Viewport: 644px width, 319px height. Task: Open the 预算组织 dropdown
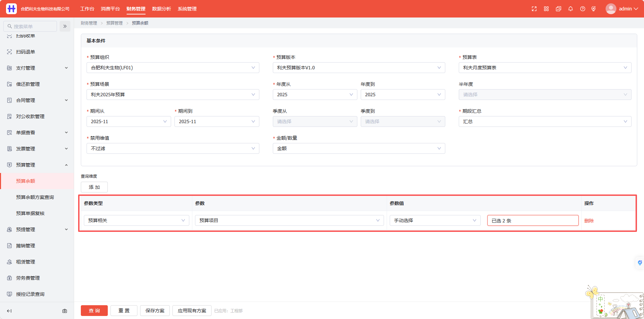tap(173, 68)
